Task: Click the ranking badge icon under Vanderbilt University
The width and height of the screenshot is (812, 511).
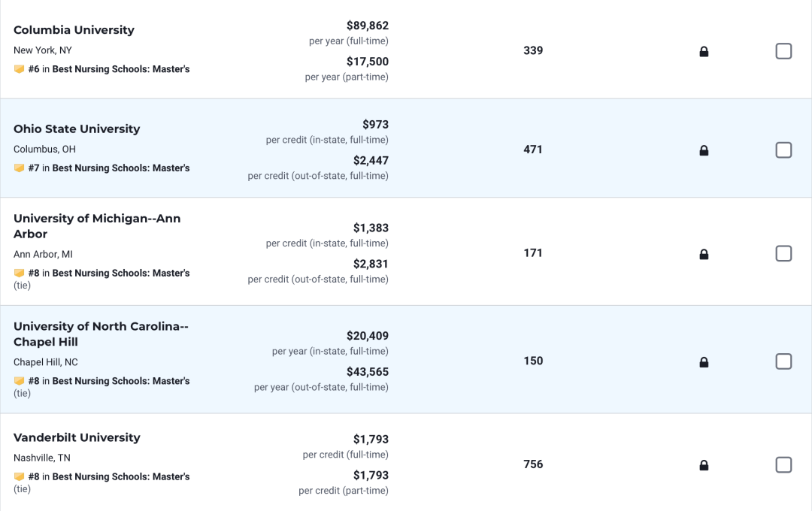Action: pos(19,476)
